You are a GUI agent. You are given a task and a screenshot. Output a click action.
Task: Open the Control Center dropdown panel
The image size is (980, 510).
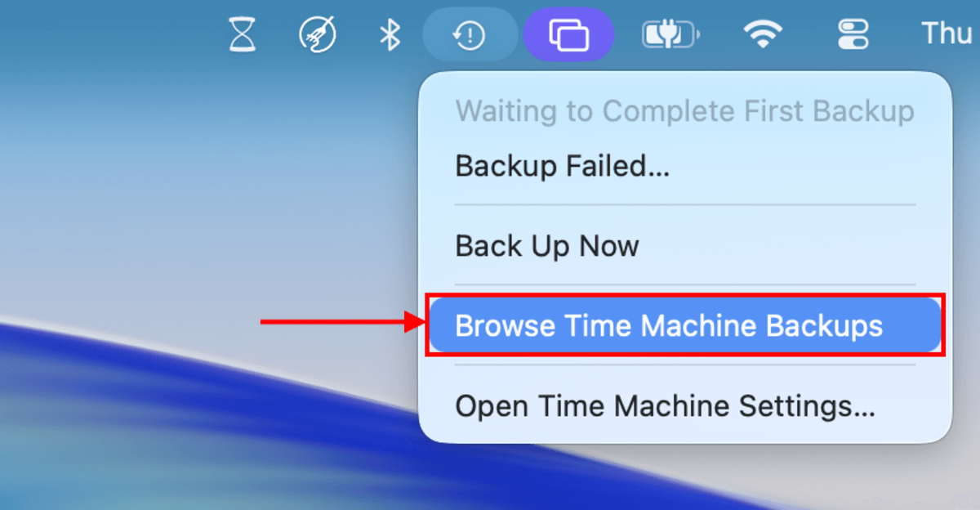point(852,34)
